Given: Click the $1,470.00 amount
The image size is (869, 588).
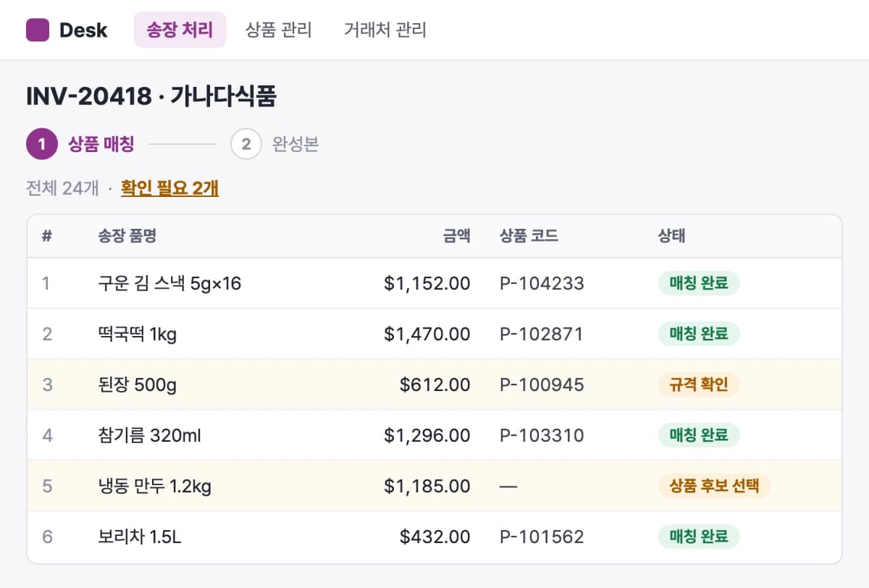Looking at the screenshot, I should pos(427,334).
